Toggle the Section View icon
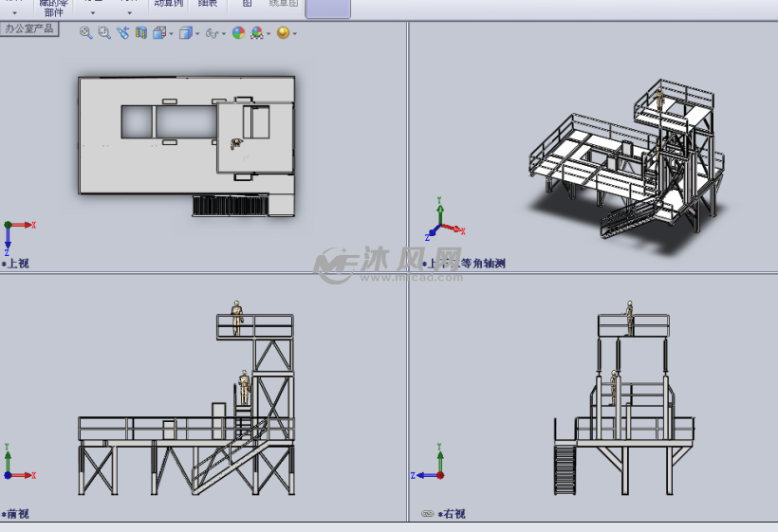 (x=141, y=32)
